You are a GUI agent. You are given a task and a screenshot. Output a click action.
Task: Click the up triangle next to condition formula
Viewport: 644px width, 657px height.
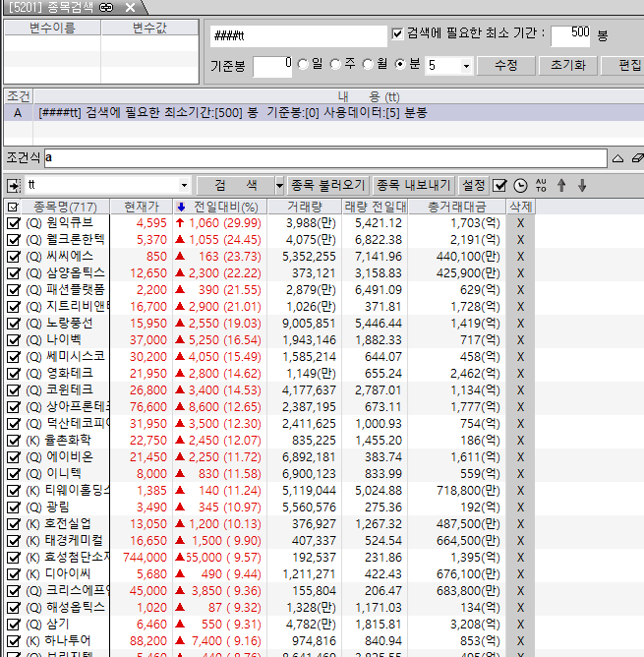[617, 157]
